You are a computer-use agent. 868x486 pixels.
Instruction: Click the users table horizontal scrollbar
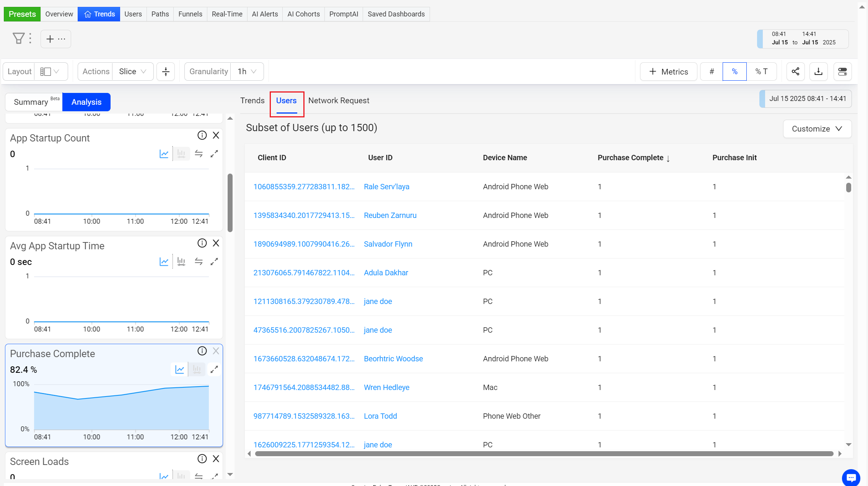543,453
